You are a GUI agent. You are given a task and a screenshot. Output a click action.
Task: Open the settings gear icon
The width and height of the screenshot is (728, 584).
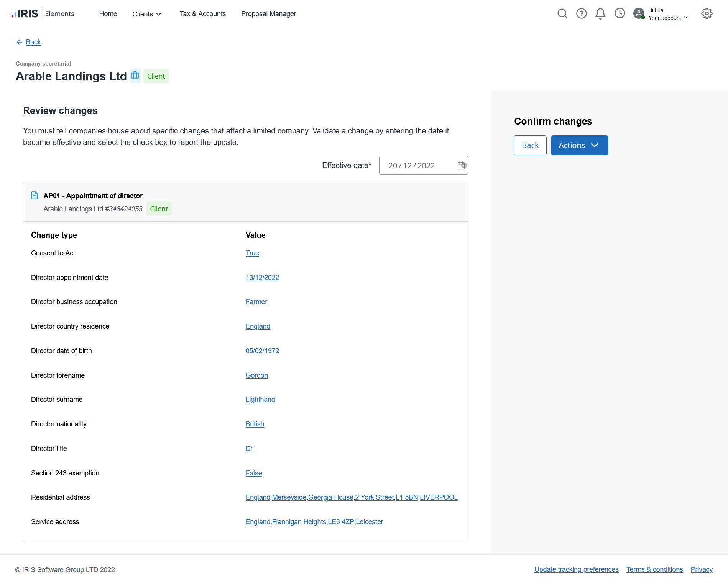coord(707,14)
